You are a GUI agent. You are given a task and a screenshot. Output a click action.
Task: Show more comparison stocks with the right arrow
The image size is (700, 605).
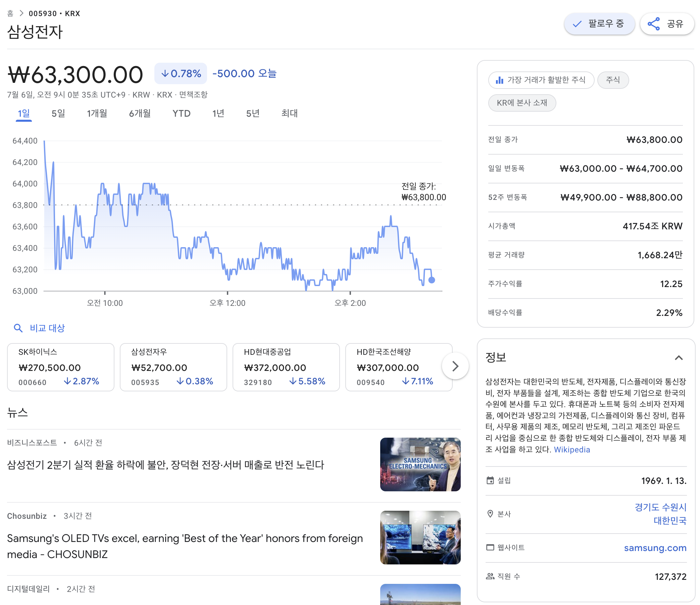point(455,366)
